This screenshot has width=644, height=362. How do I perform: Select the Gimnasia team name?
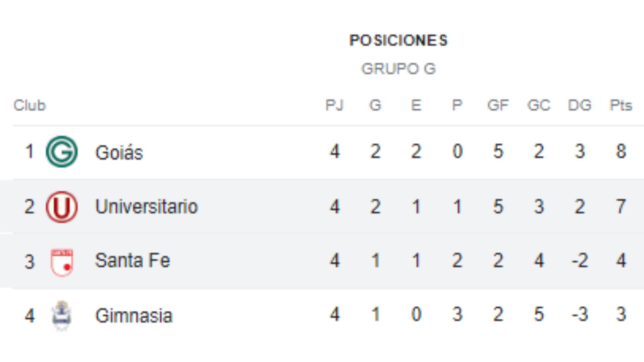(x=134, y=316)
